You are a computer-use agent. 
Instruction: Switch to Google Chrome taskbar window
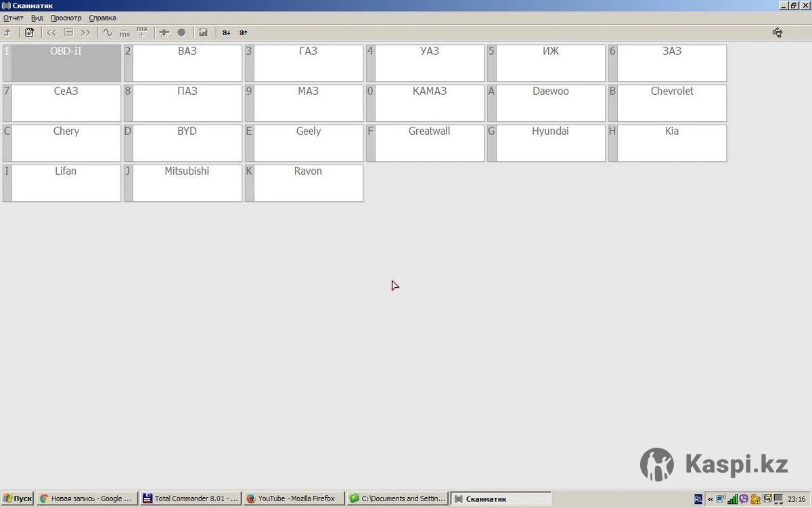pyautogui.click(x=87, y=499)
